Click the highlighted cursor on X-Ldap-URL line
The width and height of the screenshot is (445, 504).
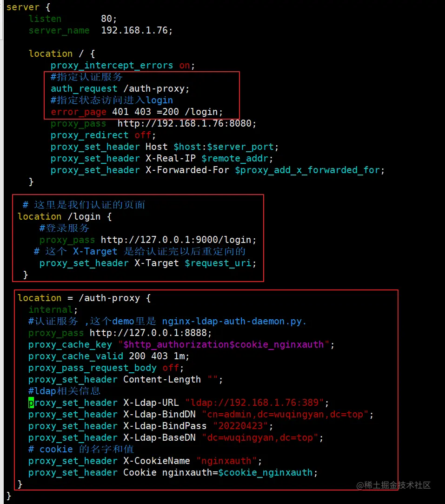tap(31, 403)
